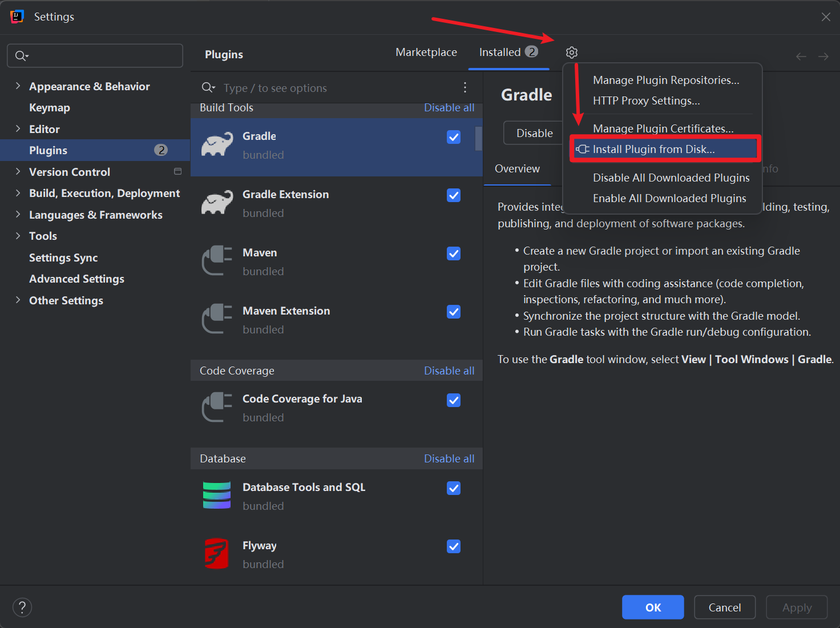
Task: Choose Manage Plugin Repositories menu item
Action: click(666, 80)
